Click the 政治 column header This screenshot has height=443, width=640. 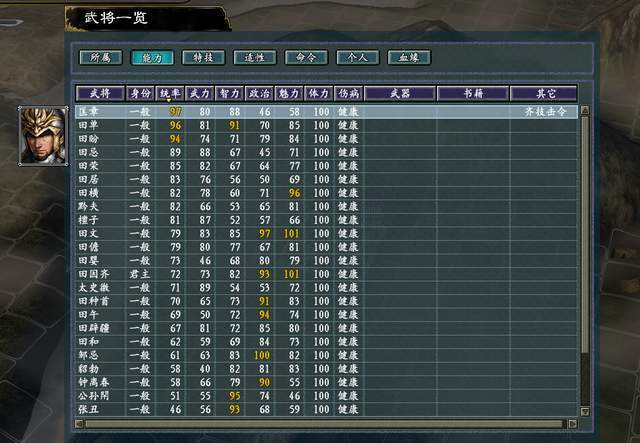coord(260,93)
